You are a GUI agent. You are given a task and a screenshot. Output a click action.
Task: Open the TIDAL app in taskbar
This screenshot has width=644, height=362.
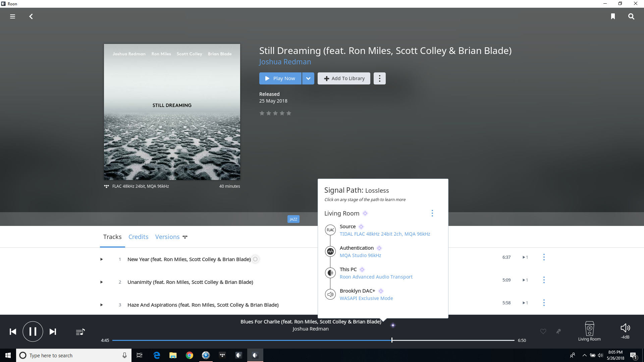(x=222, y=355)
